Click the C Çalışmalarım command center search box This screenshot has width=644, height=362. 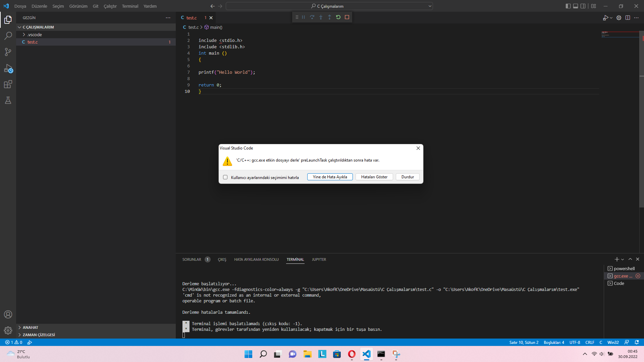tap(329, 6)
